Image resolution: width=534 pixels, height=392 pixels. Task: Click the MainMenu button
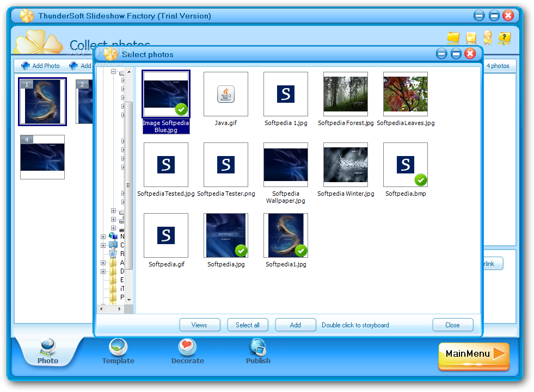coord(474,356)
